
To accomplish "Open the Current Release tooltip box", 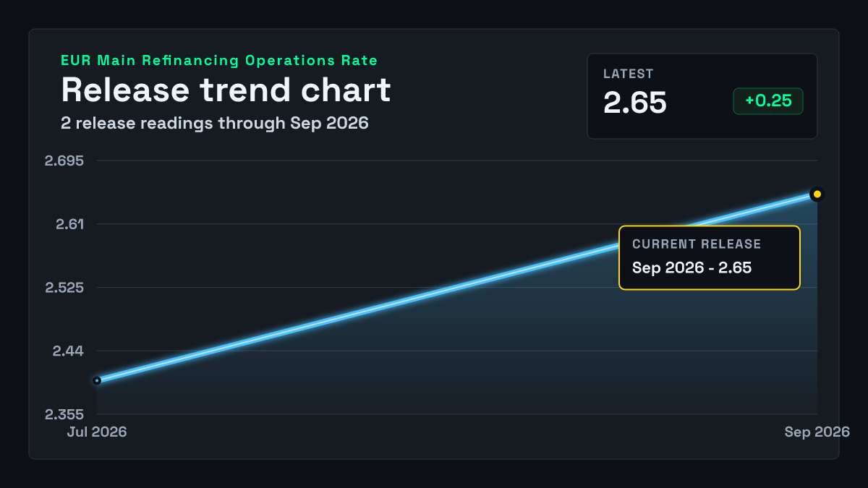I will pos(710,258).
